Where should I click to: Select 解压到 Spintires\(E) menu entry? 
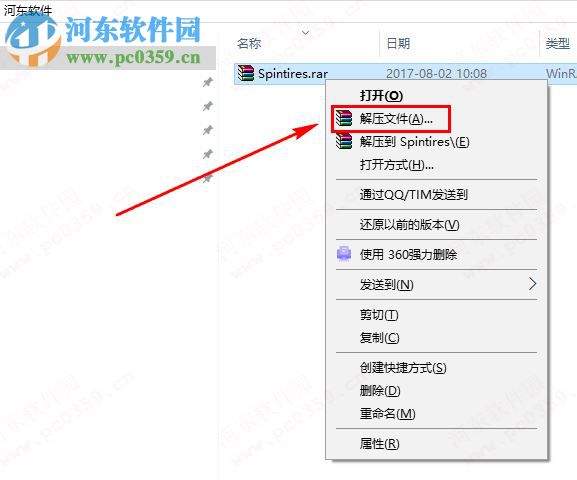[x=436, y=142]
